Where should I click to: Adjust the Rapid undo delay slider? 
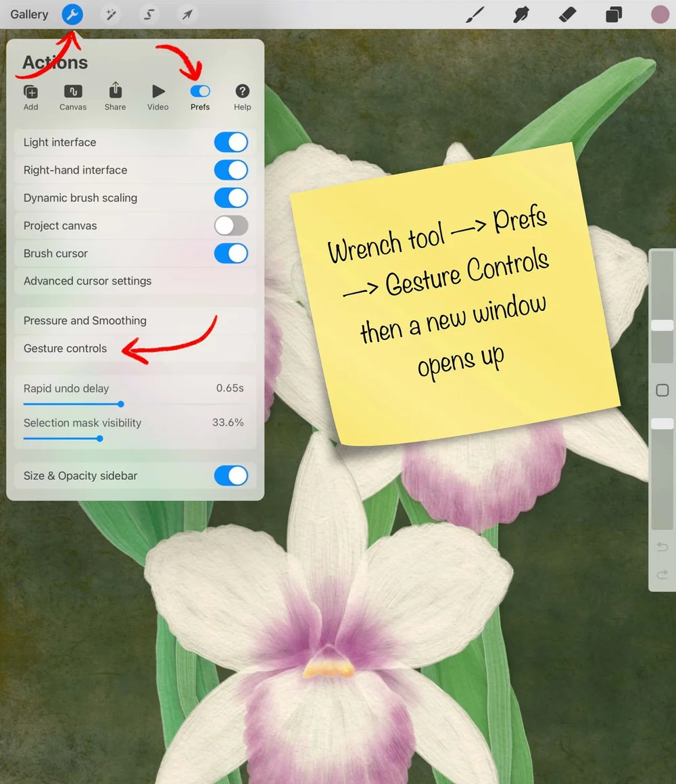(120, 404)
